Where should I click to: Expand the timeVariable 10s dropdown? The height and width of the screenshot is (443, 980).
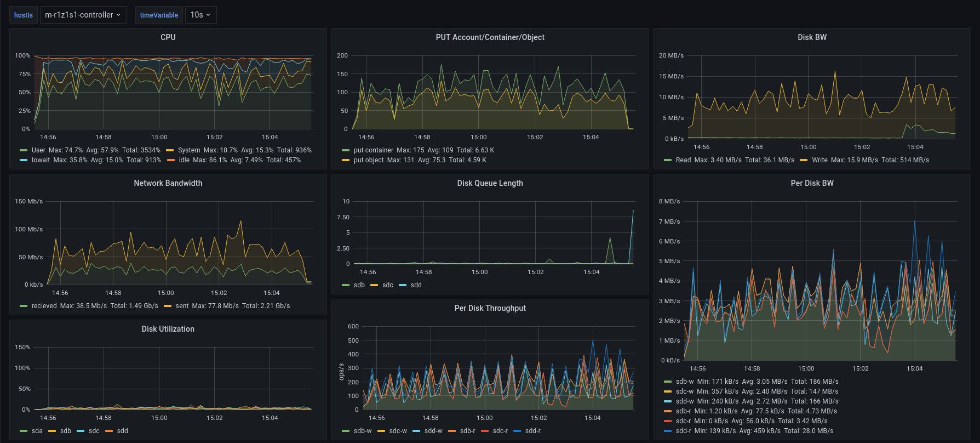coord(200,15)
